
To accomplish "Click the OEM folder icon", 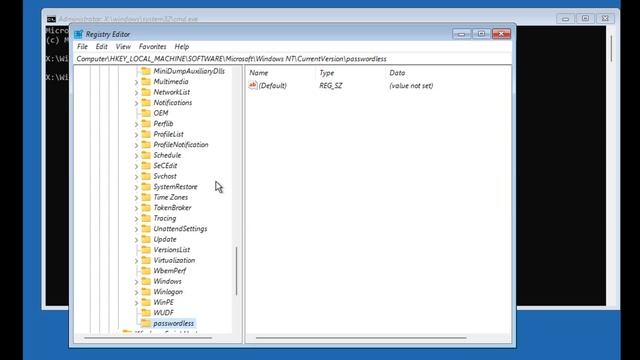I will coord(146,113).
